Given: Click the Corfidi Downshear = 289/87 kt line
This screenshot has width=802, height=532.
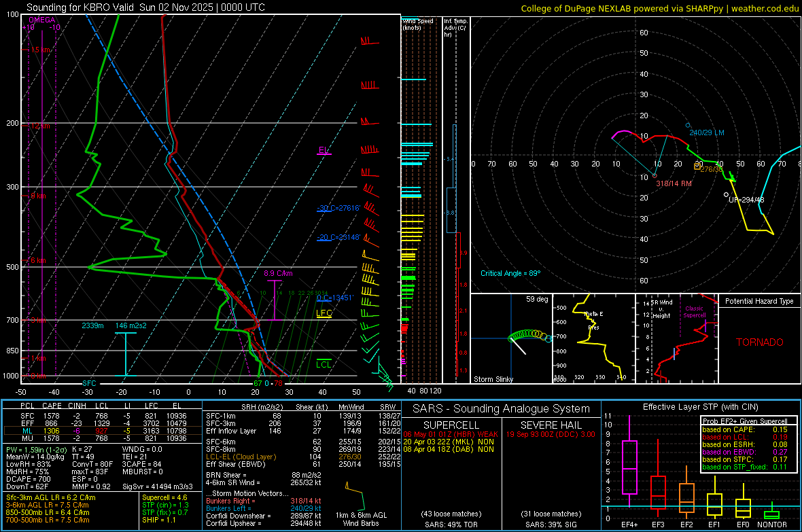Looking at the screenshot, I should coord(264,516).
